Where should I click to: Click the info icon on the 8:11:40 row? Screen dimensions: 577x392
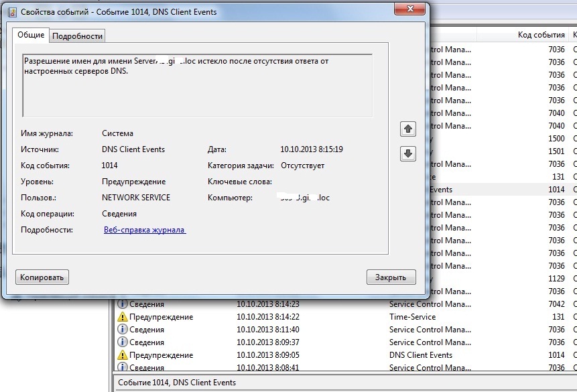(122, 330)
